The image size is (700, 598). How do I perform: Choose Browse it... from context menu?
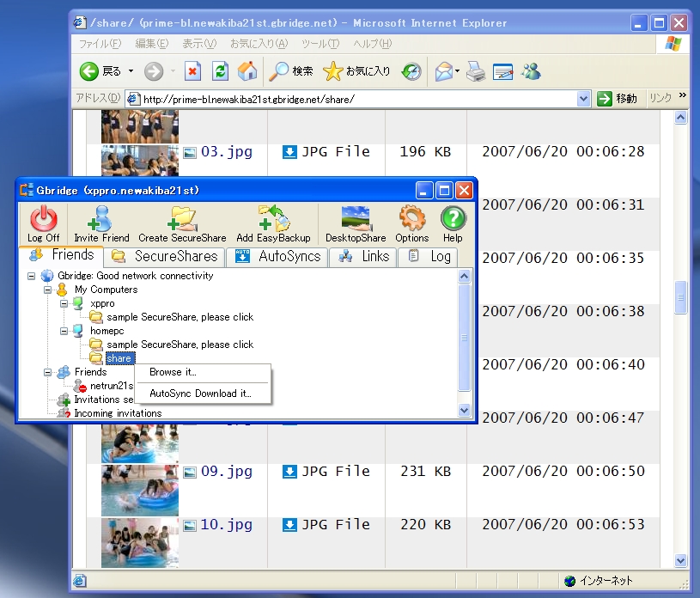203,372
